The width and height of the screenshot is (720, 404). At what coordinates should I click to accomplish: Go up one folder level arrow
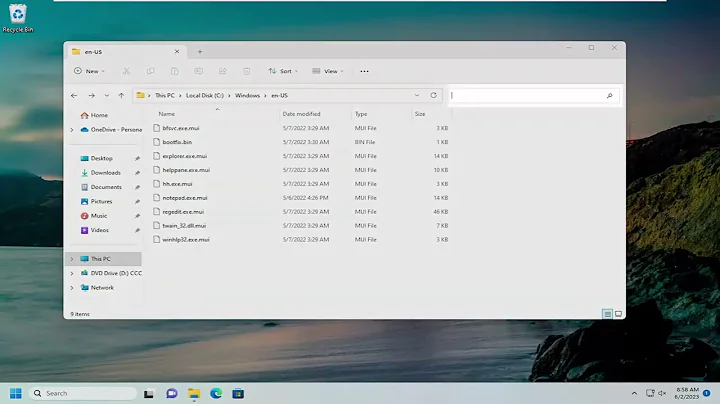pyautogui.click(x=121, y=95)
